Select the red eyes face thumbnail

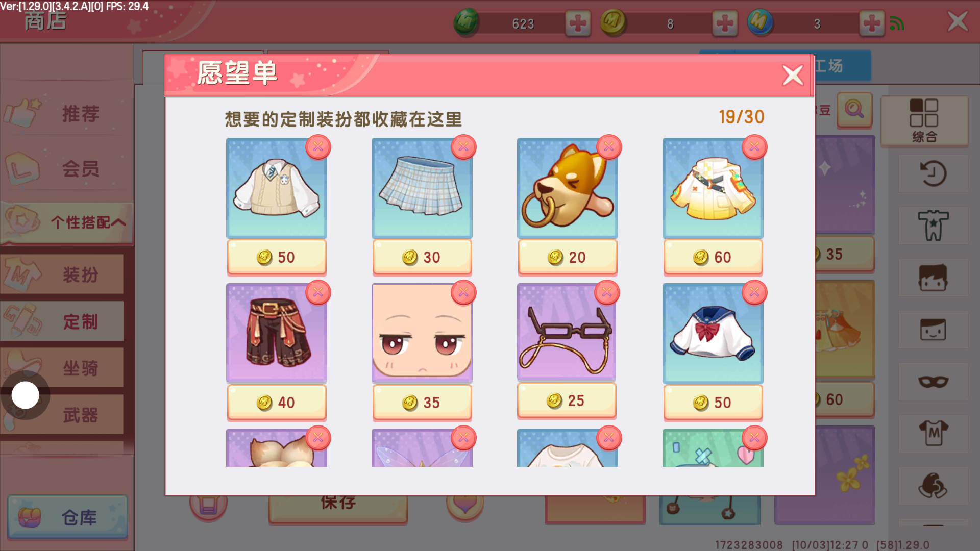(422, 332)
